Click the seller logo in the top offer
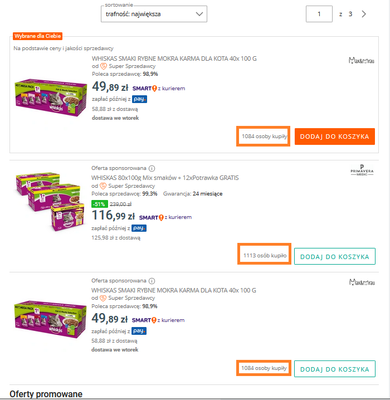Viewport: 390px width, 400px height. [361, 60]
